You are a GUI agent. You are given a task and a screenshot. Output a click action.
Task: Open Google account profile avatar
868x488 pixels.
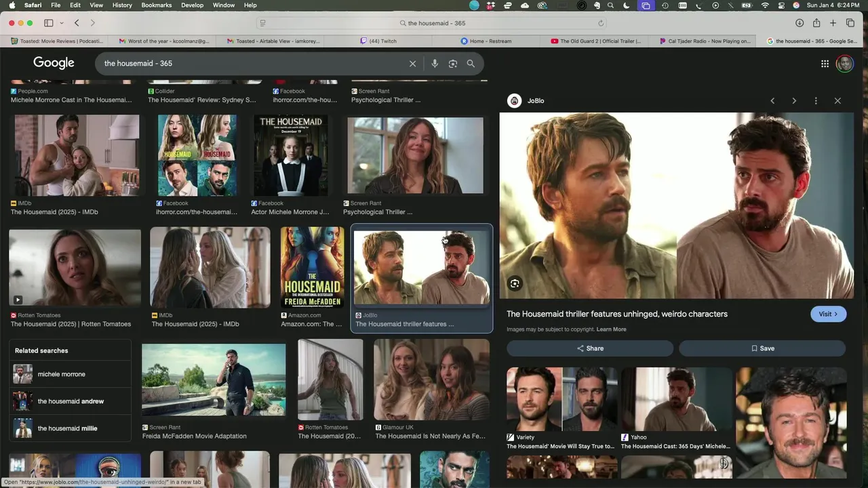(x=844, y=64)
